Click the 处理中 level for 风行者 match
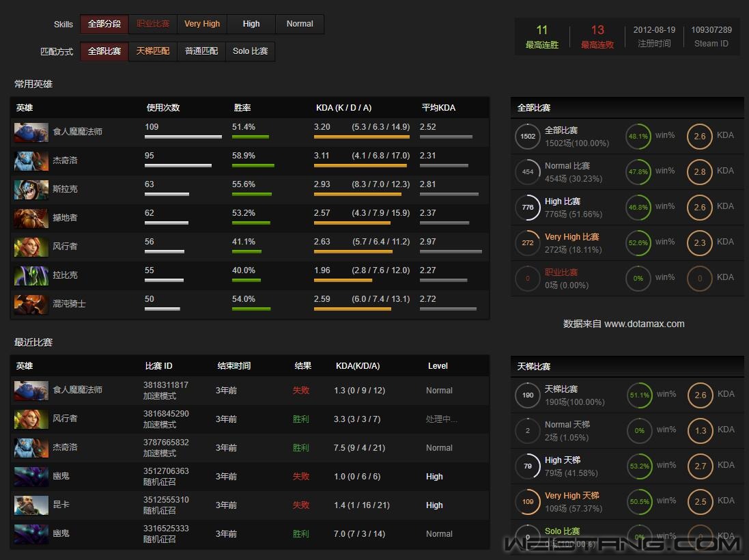 click(441, 419)
